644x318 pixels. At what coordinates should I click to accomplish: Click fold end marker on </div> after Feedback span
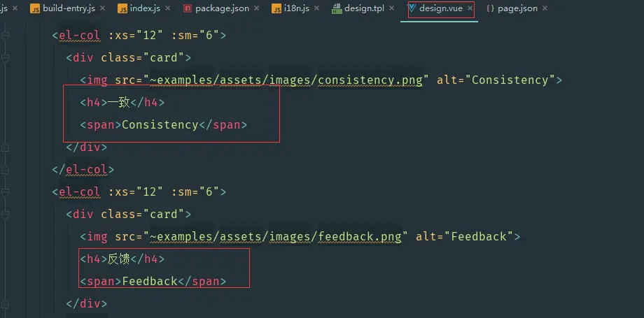5,303
